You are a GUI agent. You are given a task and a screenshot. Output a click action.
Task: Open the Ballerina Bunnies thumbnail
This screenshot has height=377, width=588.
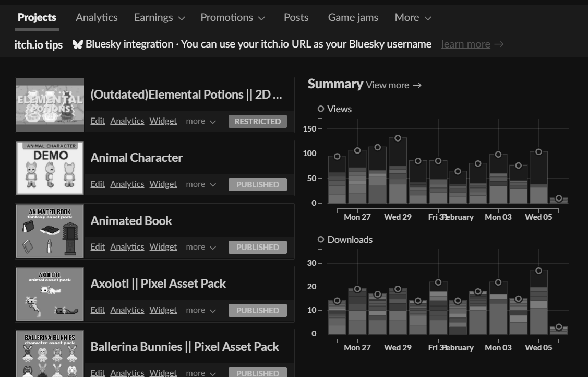pyautogui.click(x=50, y=354)
